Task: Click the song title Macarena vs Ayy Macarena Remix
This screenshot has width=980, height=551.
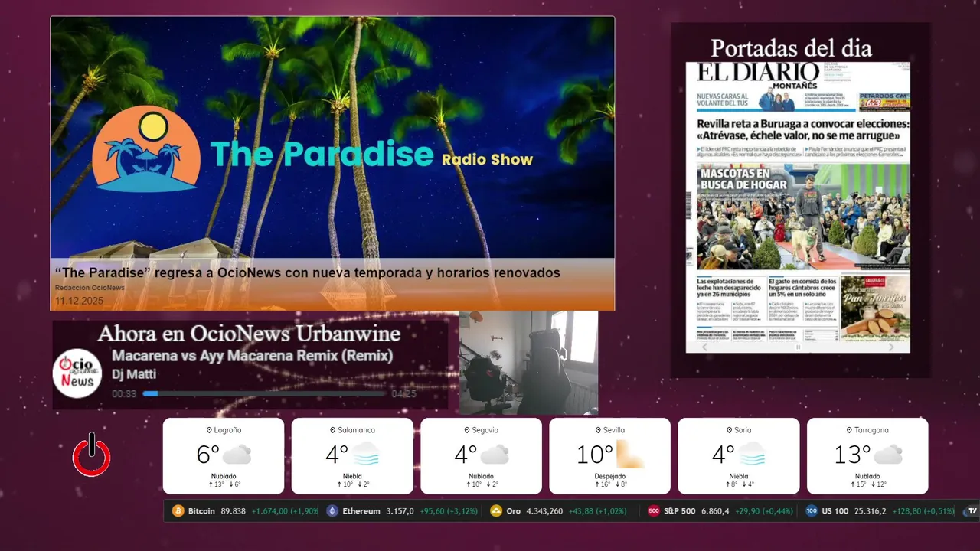Action: pos(252,356)
